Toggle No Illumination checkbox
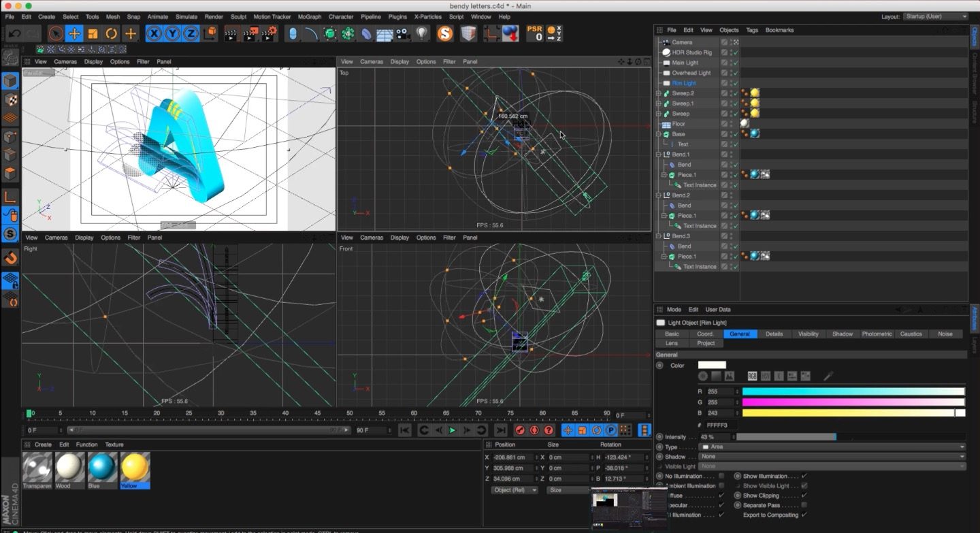The image size is (980, 533). pyautogui.click(x=721, y=476)
